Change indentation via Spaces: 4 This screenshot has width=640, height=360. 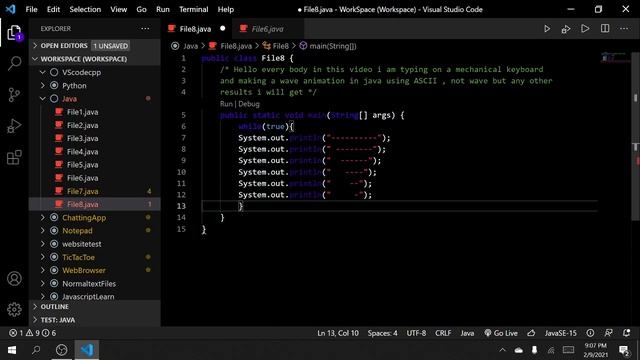tap(382, 333)
